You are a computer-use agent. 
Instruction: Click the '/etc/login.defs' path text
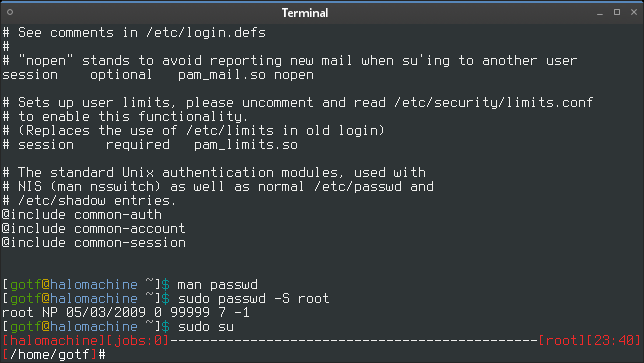click(x=206, y=32)
